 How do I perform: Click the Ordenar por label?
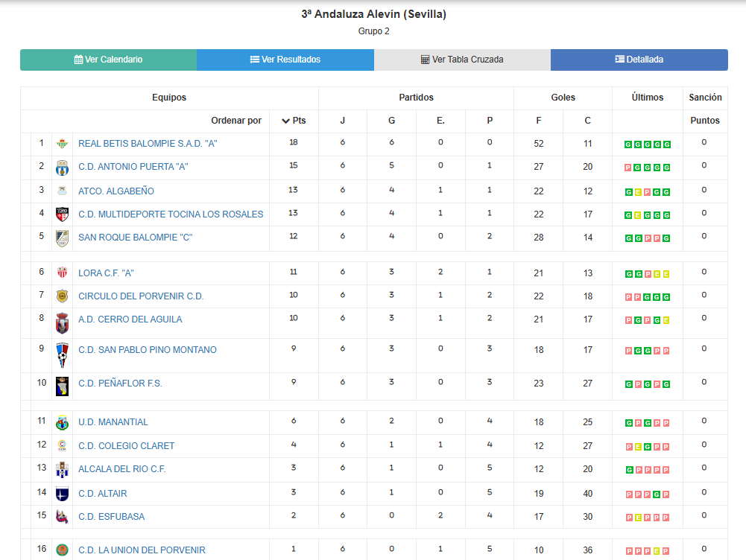pyautogui.click(x=236, y=121)
